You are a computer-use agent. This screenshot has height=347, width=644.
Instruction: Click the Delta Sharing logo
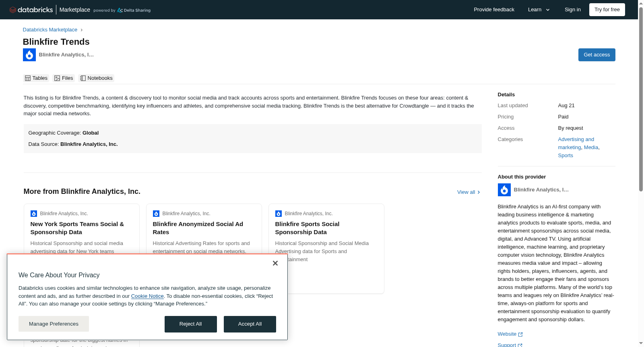(x=134, y=10)
